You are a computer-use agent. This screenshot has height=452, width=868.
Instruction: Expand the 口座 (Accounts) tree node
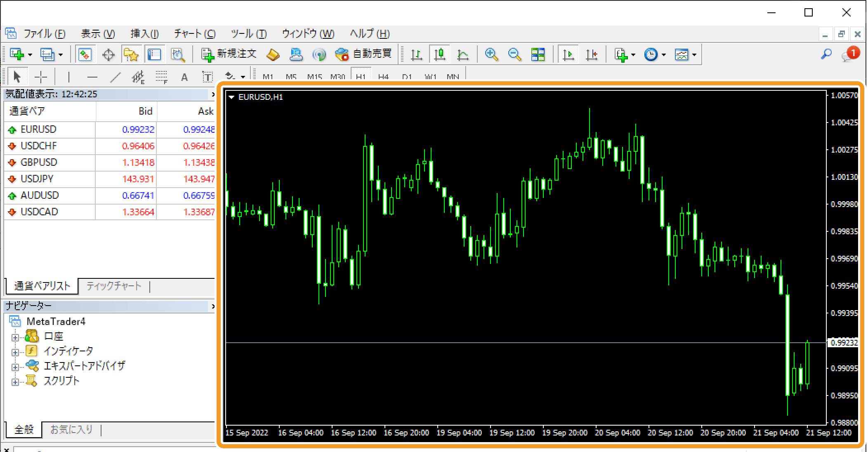coord(15,337)
